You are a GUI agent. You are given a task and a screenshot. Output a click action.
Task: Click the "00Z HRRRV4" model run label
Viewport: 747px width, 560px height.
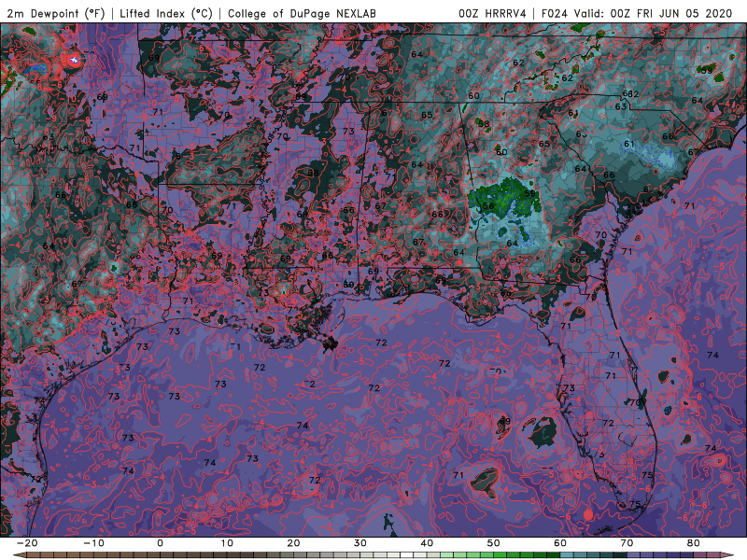493,13
